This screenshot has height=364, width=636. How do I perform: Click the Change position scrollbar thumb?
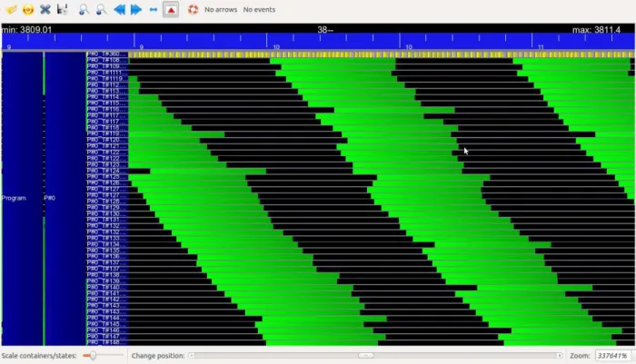(x=366, y=356)
